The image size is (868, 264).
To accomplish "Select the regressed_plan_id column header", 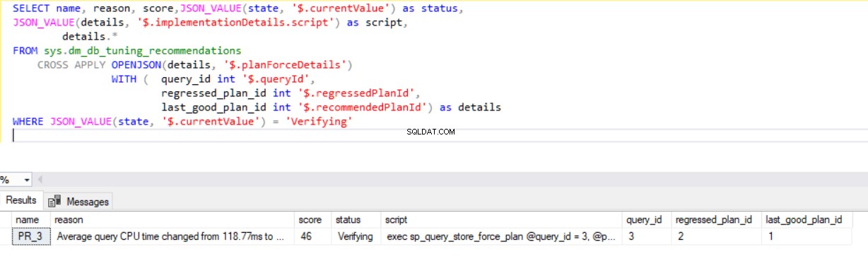I will [x=715, y=220].
